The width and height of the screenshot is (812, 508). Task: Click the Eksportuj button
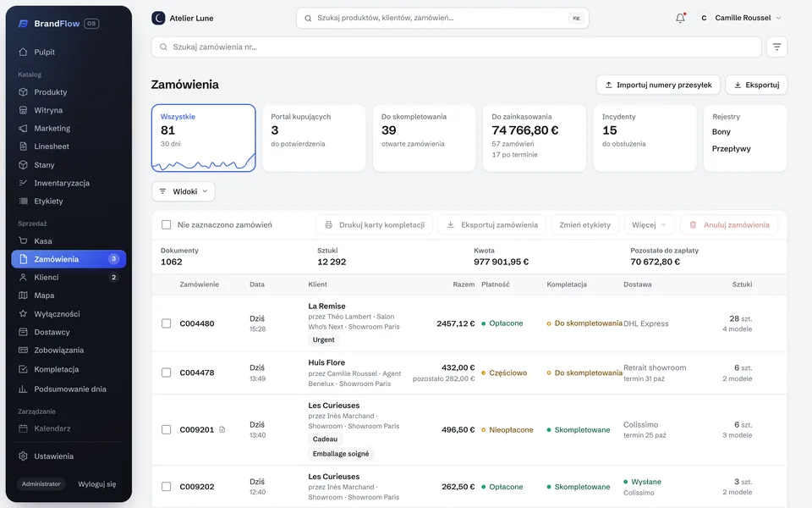pos(756,85)
